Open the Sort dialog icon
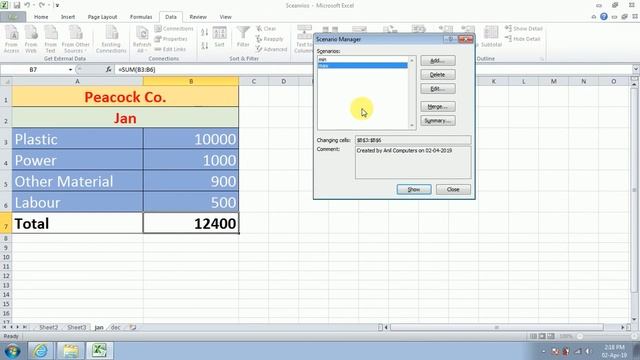 [x=220, y=38]
